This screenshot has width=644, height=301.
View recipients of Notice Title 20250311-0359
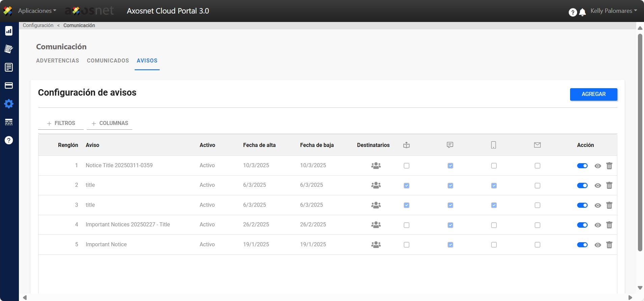pyautogui.click(x=376, y=166)
